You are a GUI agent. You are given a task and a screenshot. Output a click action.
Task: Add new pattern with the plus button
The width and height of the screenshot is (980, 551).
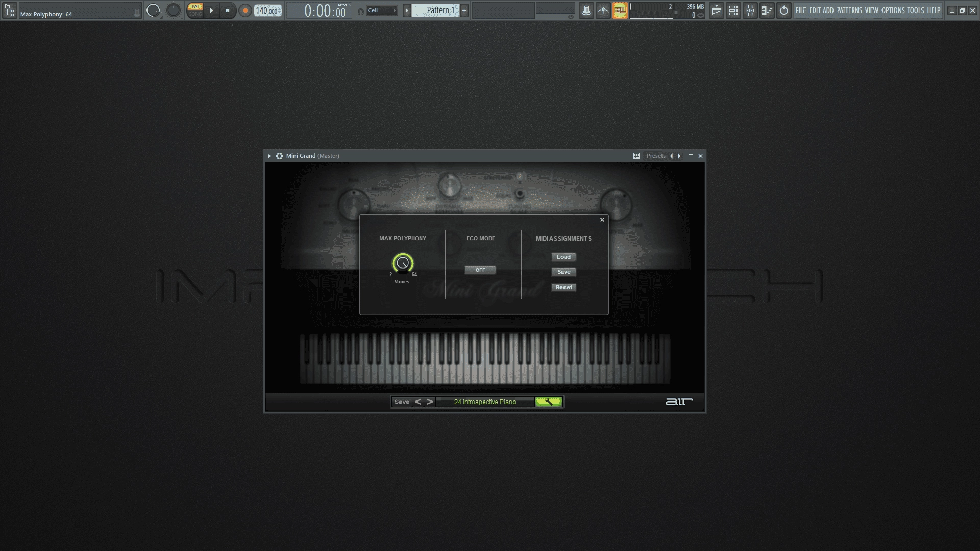[x=464, y=10]
